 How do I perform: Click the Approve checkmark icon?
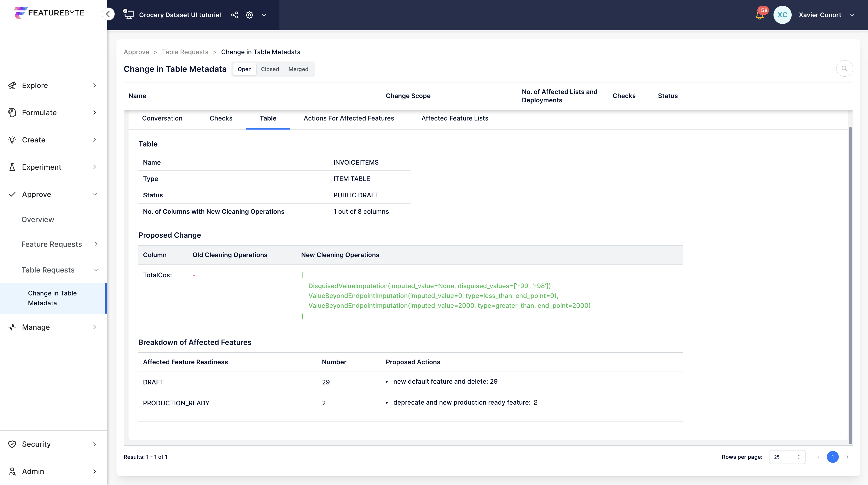click(12, 194)
